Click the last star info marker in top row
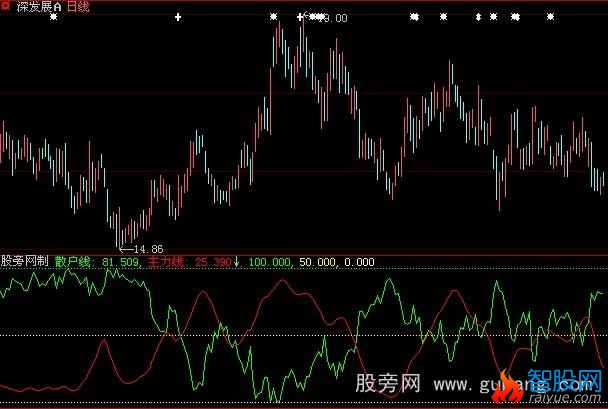The width and height of the screenshot is (608, 409). pos(551,17)
